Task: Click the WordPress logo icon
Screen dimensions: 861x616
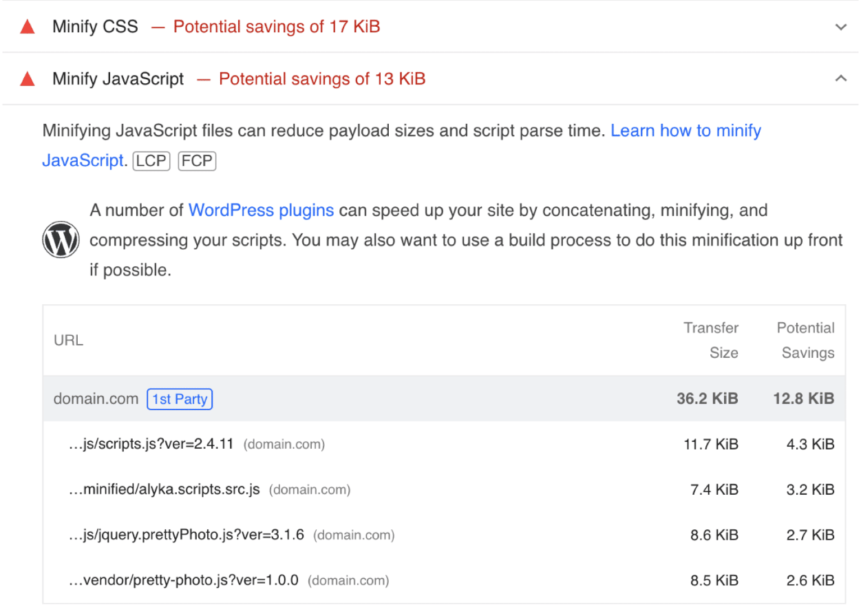Action: [61, 240]
